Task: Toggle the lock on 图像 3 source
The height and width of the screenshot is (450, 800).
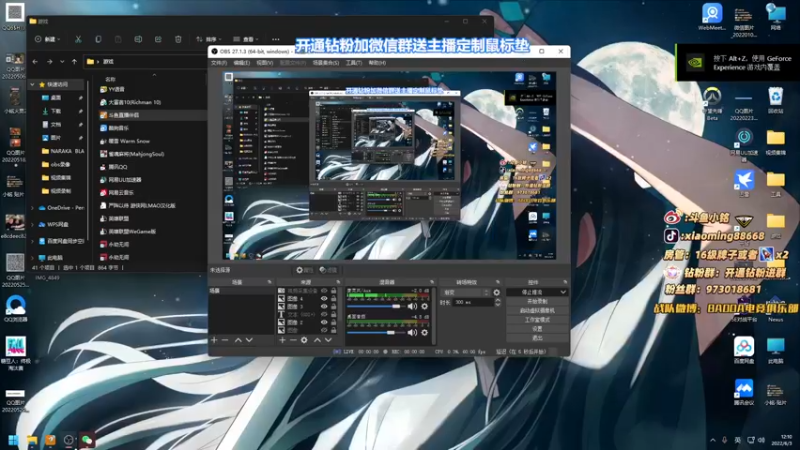Action: 334,307
